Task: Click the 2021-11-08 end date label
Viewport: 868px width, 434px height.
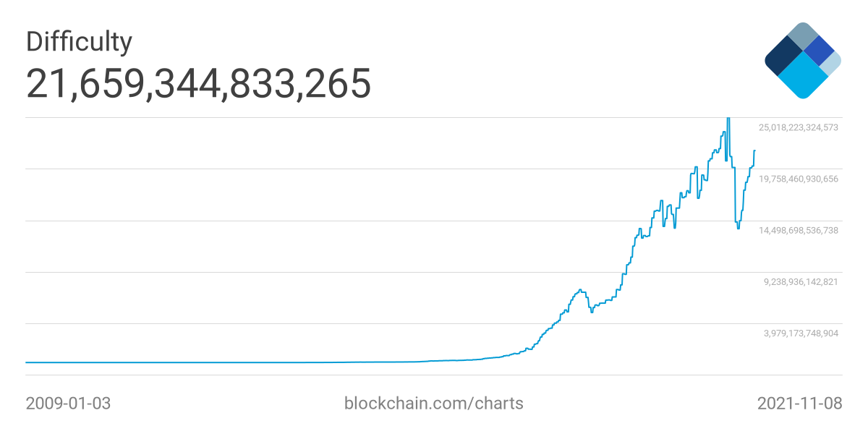Action: [x=799, y=403]
